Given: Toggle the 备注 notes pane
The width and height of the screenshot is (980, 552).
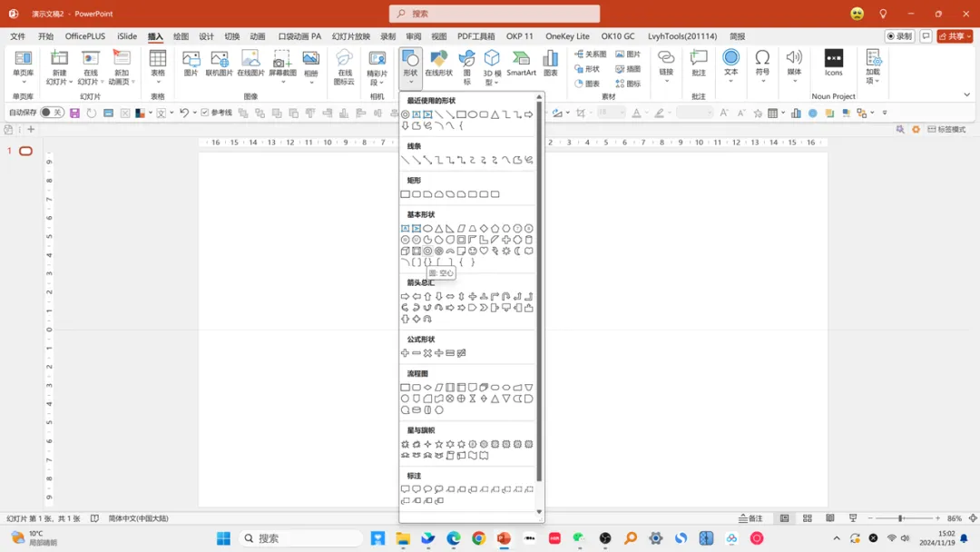Looking at the screenshot, I should tap(750, 518).
